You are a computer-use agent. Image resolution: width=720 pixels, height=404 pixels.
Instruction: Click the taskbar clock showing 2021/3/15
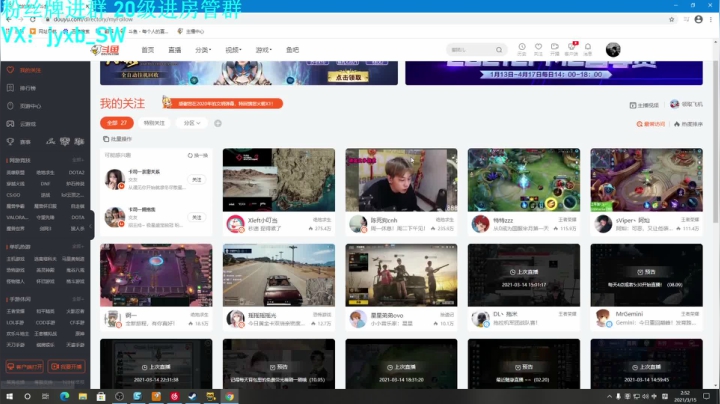(x=685, y=396)
